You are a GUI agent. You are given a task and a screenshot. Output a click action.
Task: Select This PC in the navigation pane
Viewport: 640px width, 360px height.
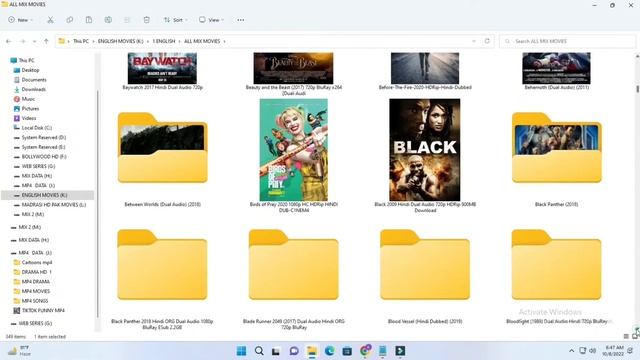coord(27,60)
